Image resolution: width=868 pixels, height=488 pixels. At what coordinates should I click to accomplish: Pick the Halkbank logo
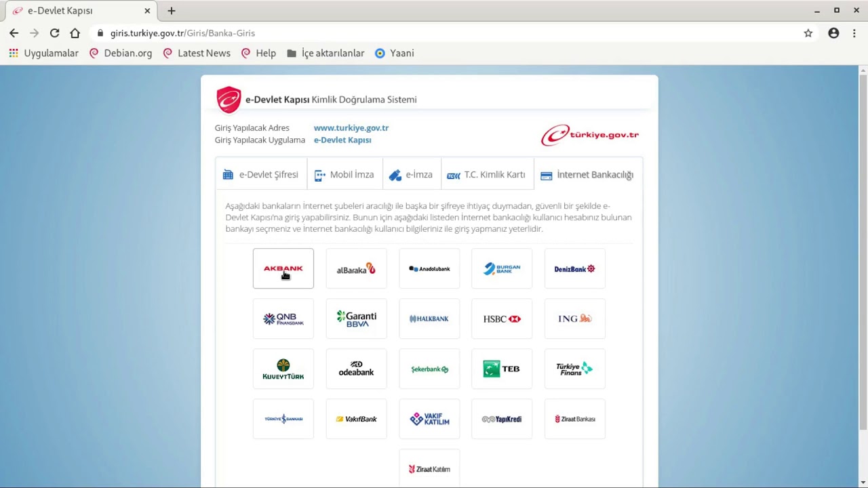click(x=429, y=319)
